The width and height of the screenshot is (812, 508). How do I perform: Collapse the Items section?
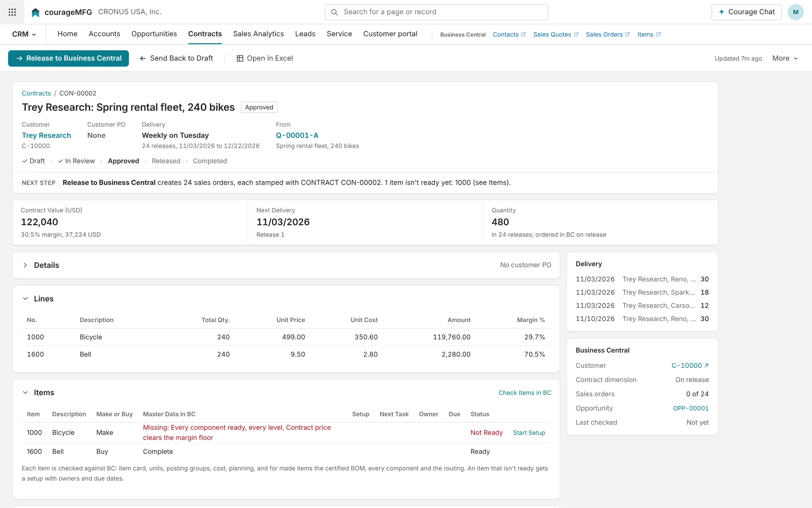(25, 393)
